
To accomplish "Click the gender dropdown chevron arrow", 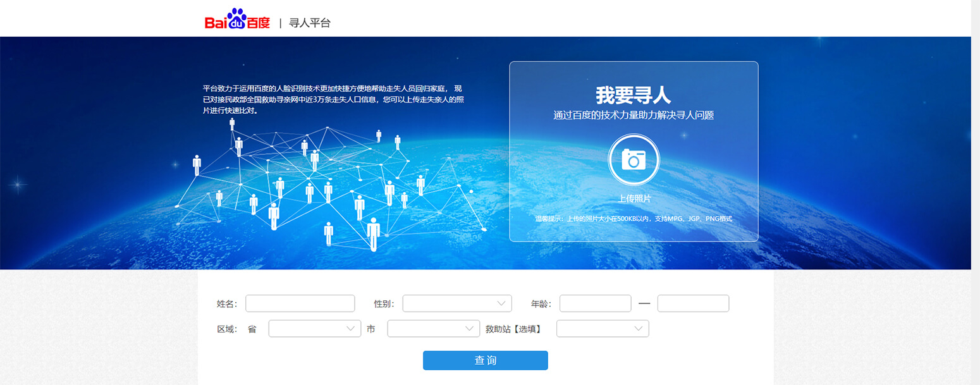I will pos(502,303).
